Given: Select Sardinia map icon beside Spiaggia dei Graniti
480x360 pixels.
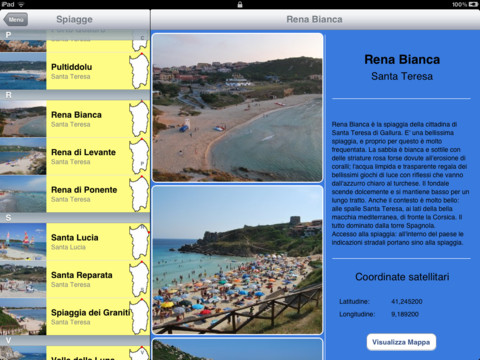Looking at the screenshot, I should (x=139, y=317).
